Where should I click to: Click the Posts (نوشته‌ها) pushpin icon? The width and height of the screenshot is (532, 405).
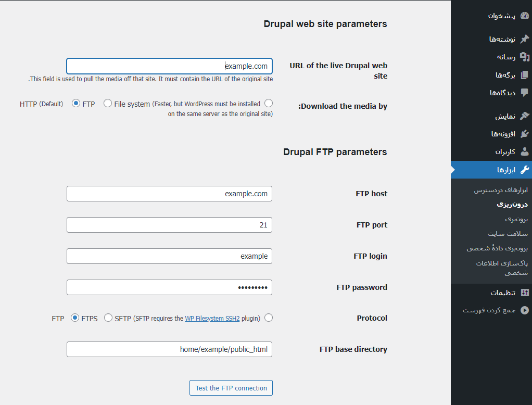coord(525,39)
